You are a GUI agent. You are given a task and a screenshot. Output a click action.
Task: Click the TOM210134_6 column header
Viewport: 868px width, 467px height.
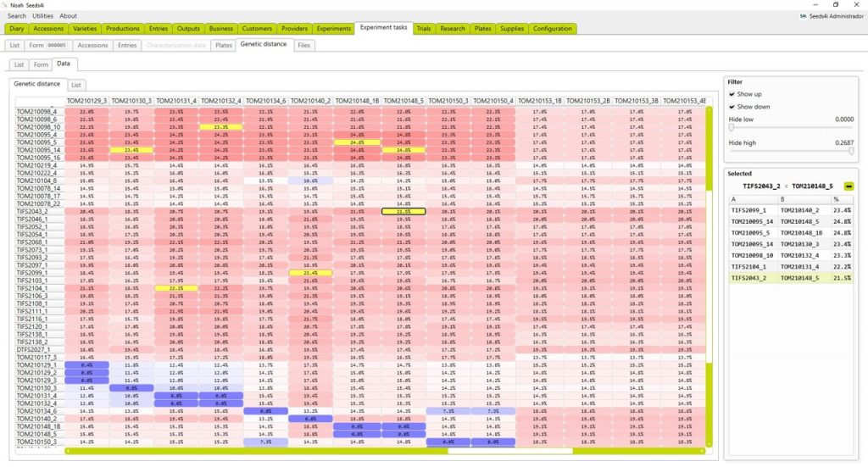click(x=265, y=101)
